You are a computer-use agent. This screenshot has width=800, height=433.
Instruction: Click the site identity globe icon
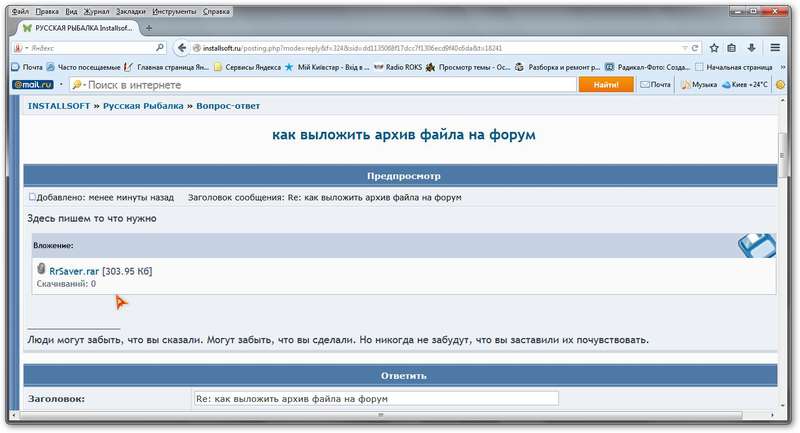click(x=196, y=48)
